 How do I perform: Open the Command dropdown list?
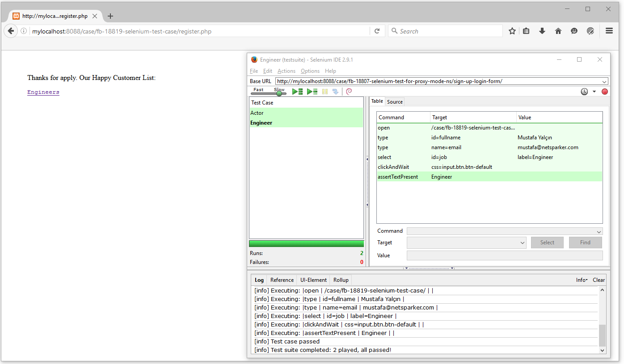point(599,231)
